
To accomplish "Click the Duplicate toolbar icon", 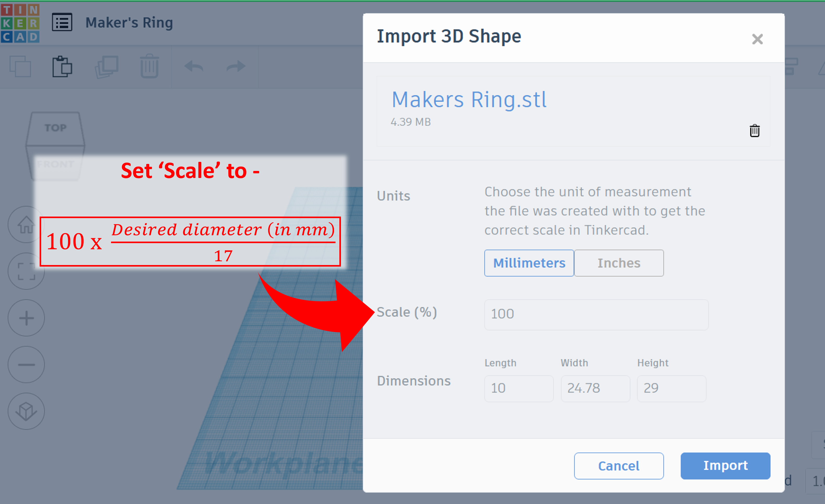I will [x=106, y=67].
